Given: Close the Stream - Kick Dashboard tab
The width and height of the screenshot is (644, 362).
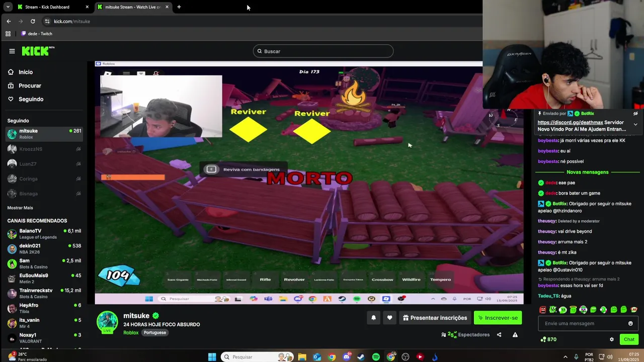Looking at the screenshot, I should point(87,7).
